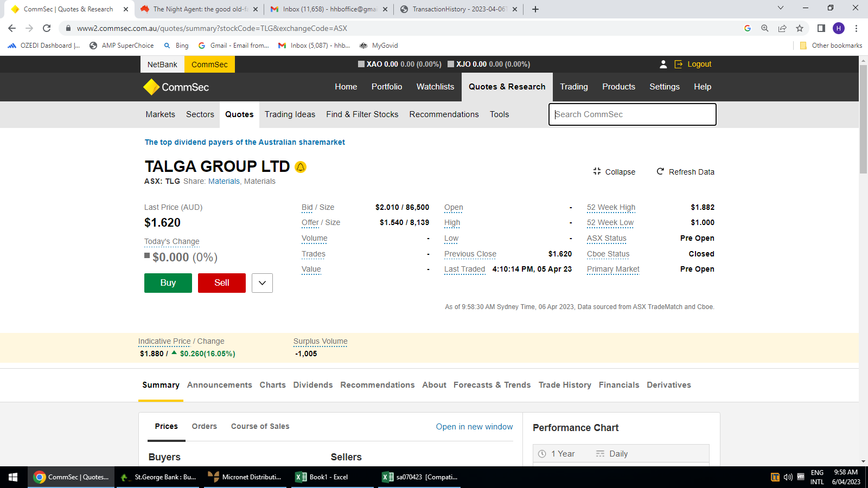868x488 pixels.
Task: Open top dividend payers link
Action: [245, 142]
